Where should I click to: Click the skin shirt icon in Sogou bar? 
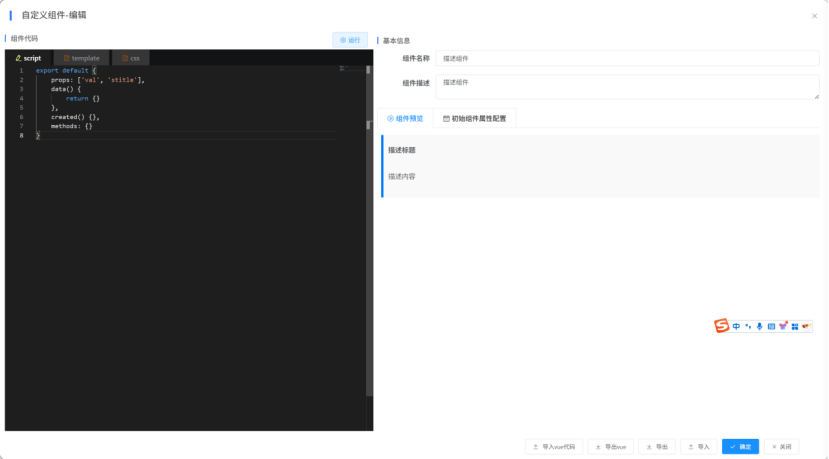783,326
